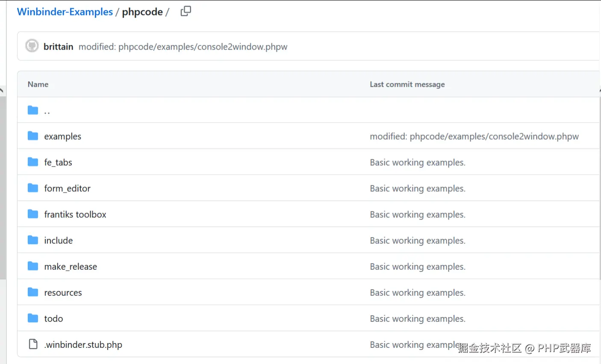The height and width of the screenshot is (364, 601).
Task: Open examples row commit message link
Action: [x=474, y=136]
